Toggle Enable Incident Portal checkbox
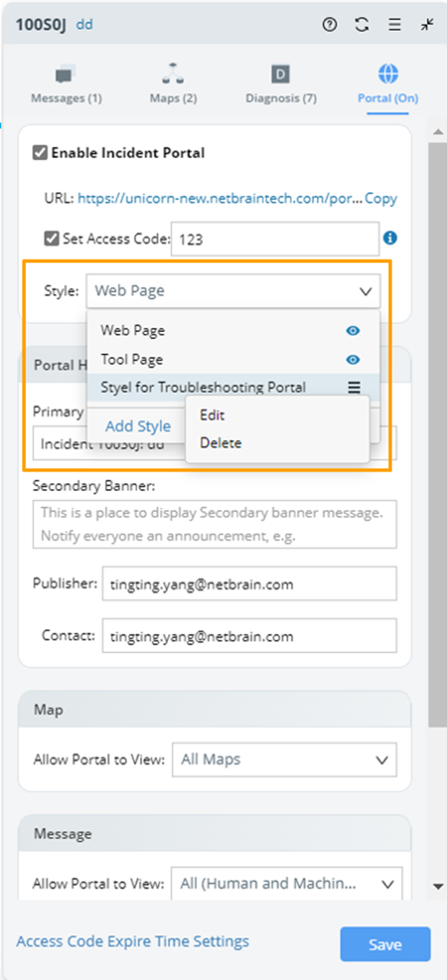 point(40,153)
